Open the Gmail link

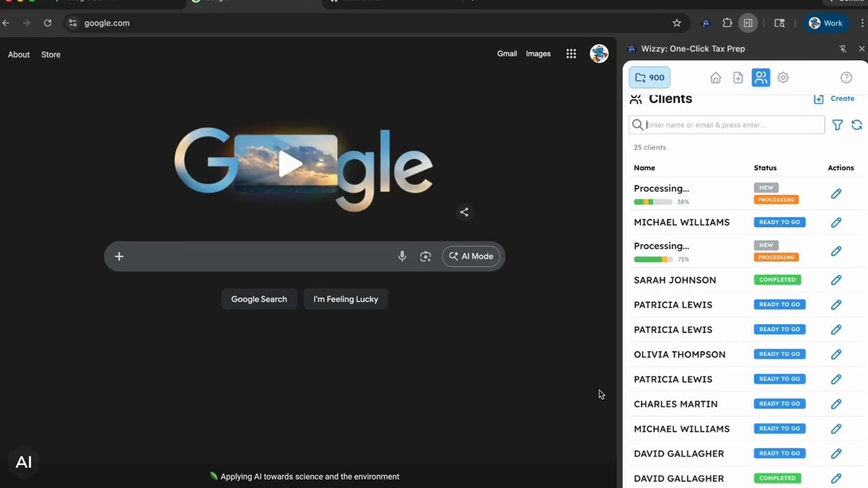[x=507, y=54]
